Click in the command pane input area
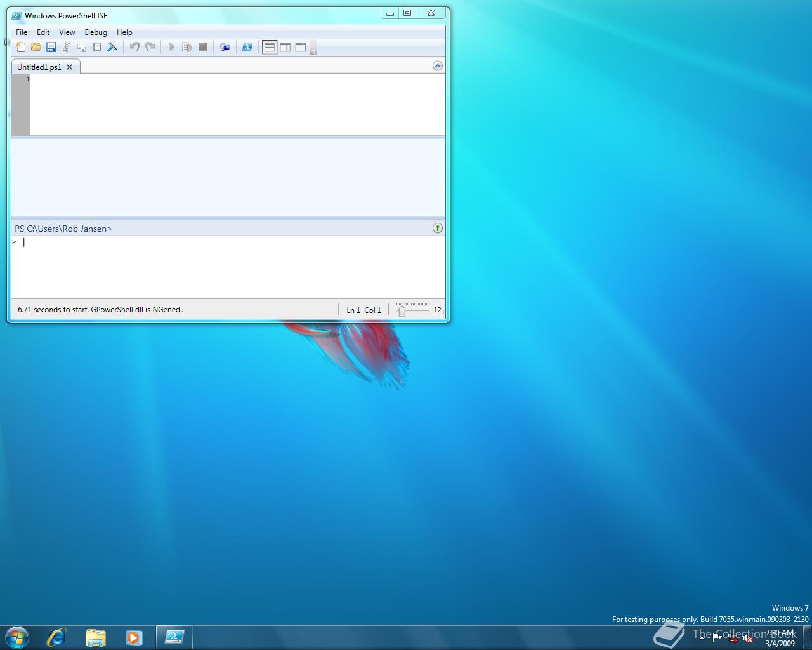This screenshot has width=812, height=650. point(228,267)
